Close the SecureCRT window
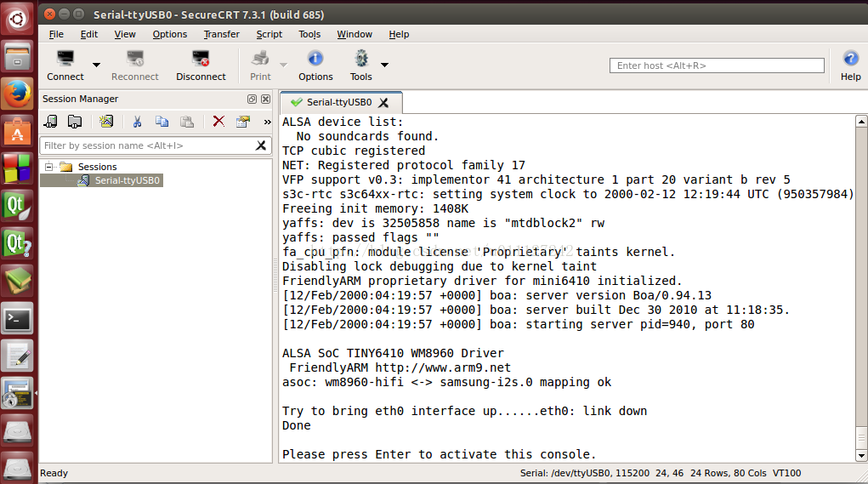The image size is (868, 484). (50, 14)
